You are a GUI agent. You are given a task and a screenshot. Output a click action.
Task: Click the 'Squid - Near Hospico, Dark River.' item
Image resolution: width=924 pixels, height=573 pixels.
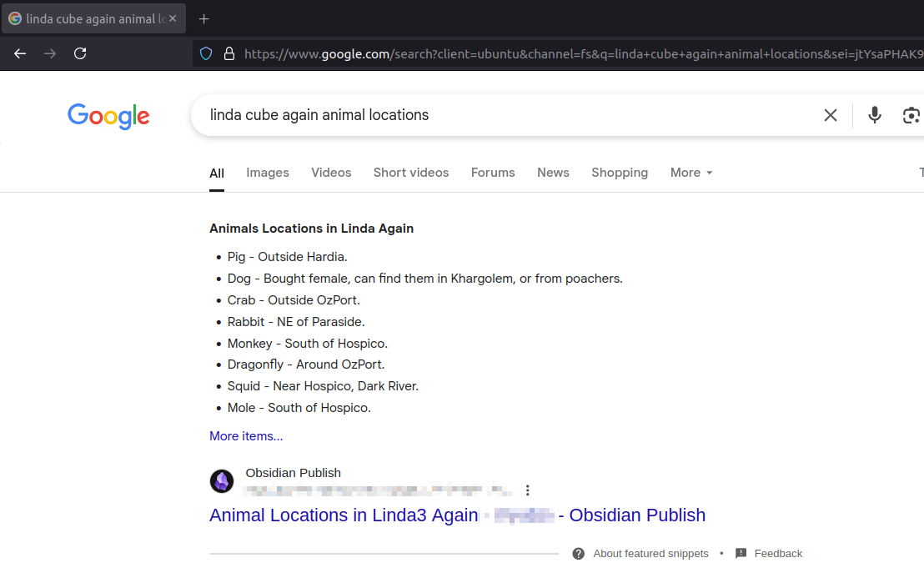[x=323, y=386]
